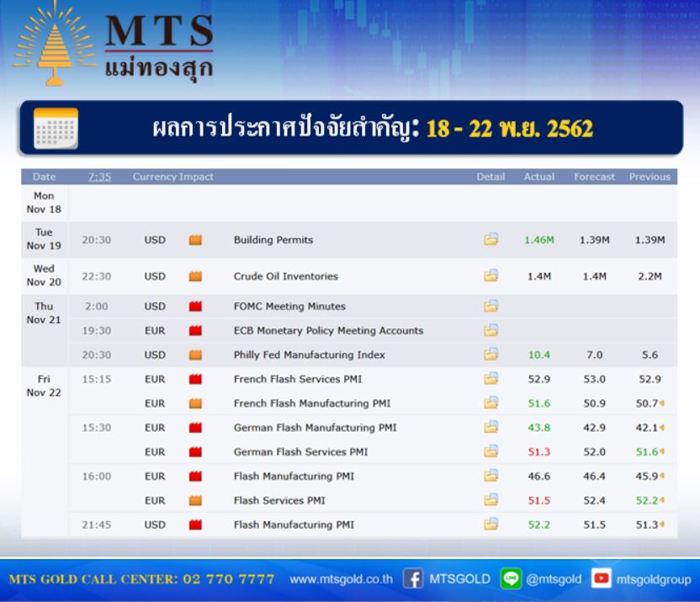Click red impact icon for FOMC Meeting Minutes

click(195, 306)
